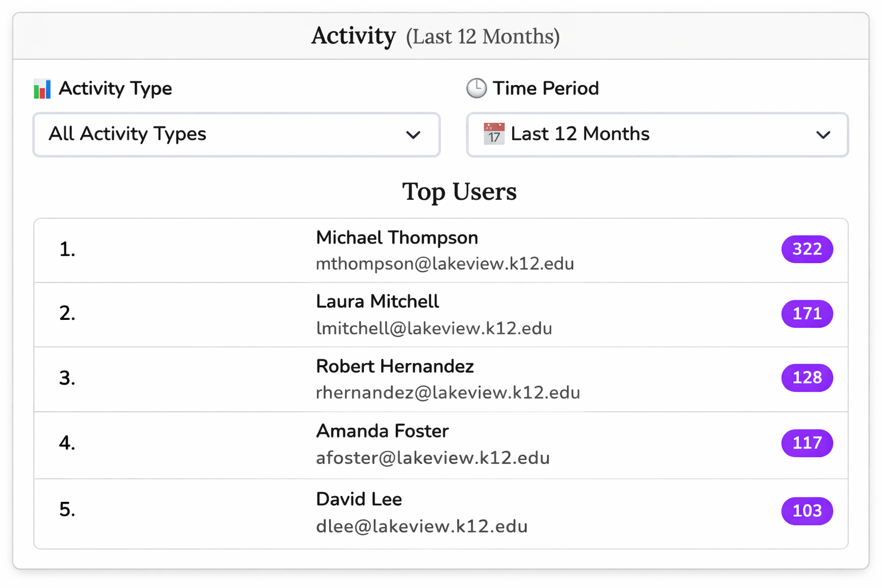Select Michael Thompson from the Top Users list
This screenshot has width=882, height=588.
(397, 237)
